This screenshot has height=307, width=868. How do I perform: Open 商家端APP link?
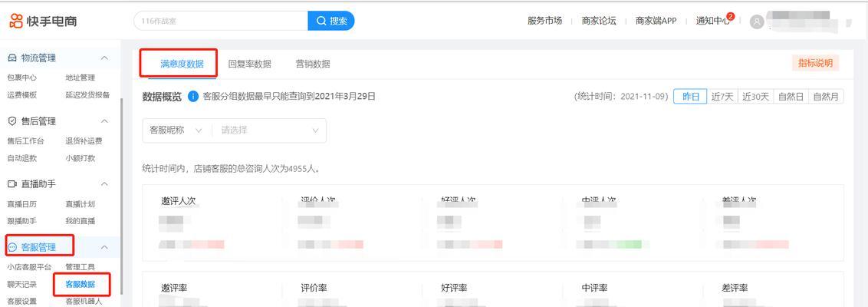pyautogui.click(x=656, y=21)
